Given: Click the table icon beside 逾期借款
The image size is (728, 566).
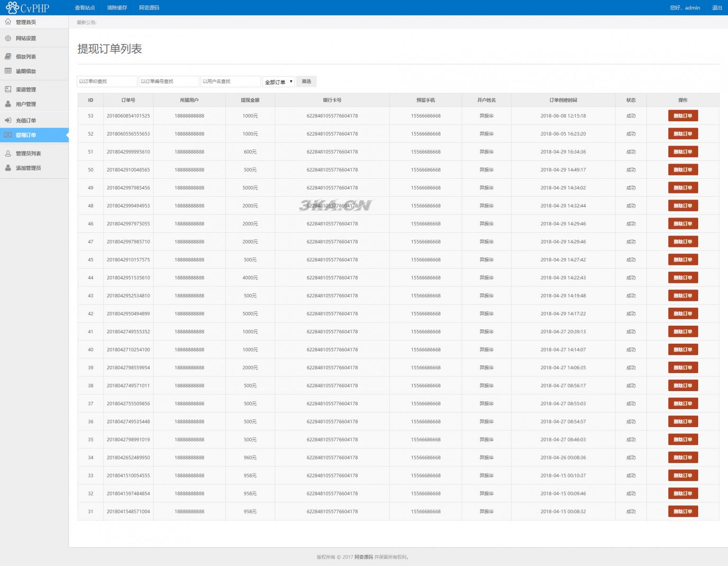Looking at the screenshot, I should point(8,71).
